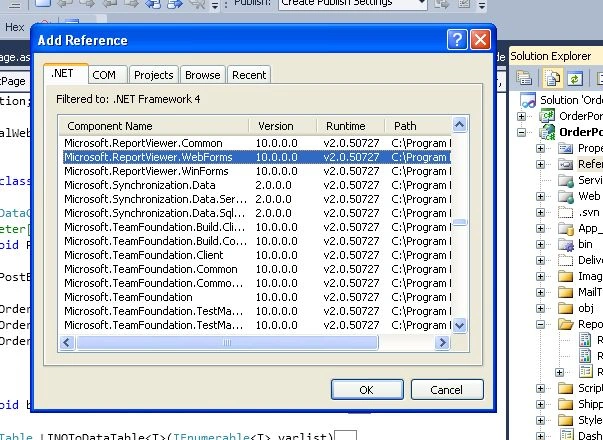Click the Properties folder icon in Solution Explorer

point(566,148)
